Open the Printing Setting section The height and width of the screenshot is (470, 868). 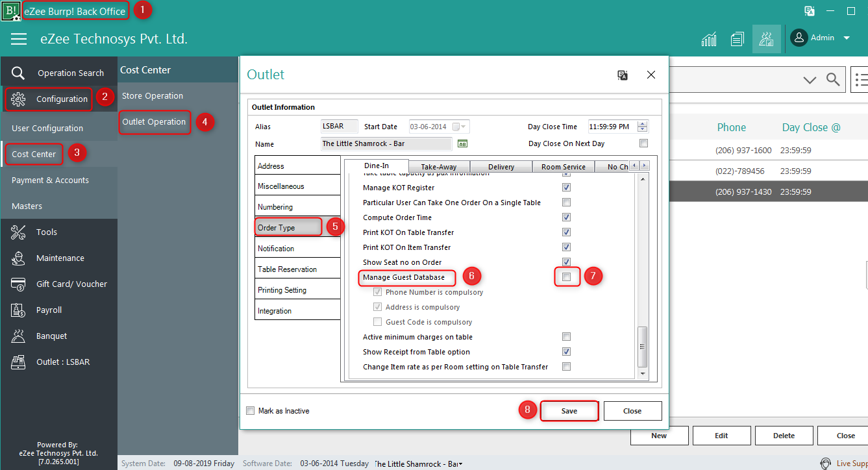pyautogui.click(x=297, y=290)
